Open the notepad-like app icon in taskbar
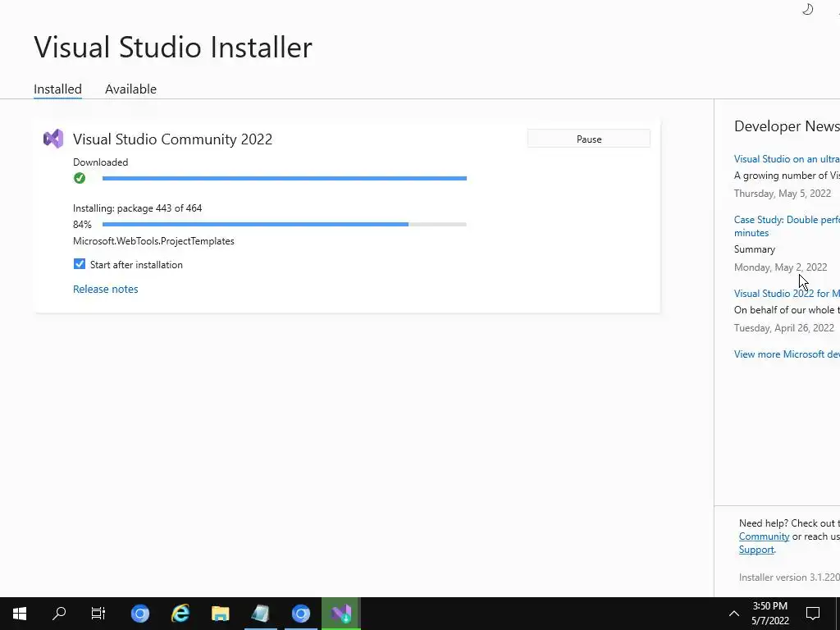This screenshot has height=630, width=840. point(260,614)
